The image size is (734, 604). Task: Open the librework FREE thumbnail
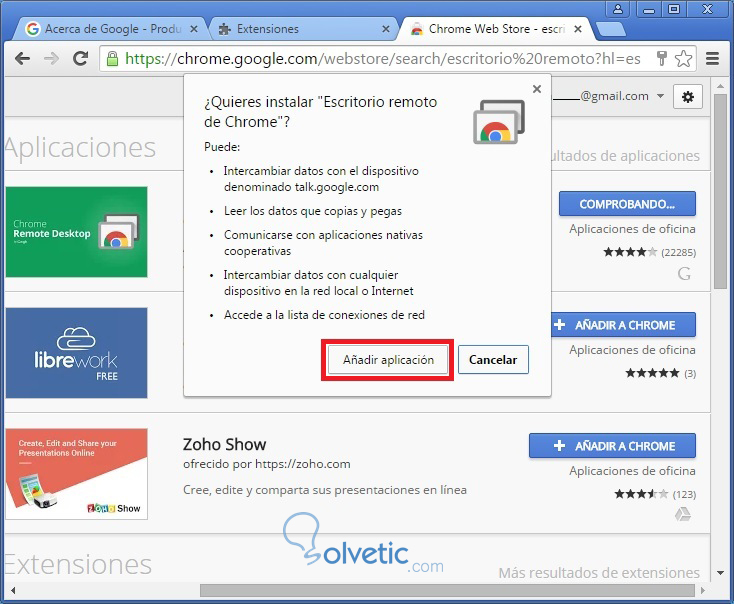coord(76,353)
